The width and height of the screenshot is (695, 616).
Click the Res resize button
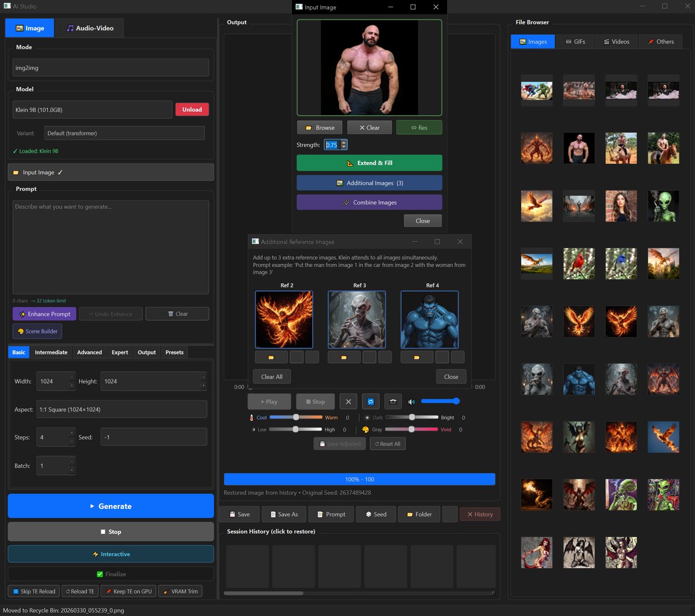pos(419,127)
